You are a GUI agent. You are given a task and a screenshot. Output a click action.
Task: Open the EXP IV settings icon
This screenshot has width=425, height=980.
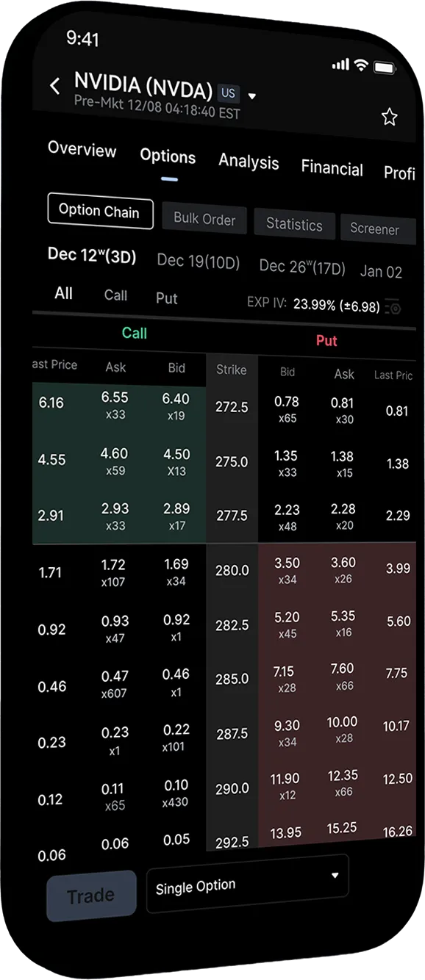coord(393,306)
